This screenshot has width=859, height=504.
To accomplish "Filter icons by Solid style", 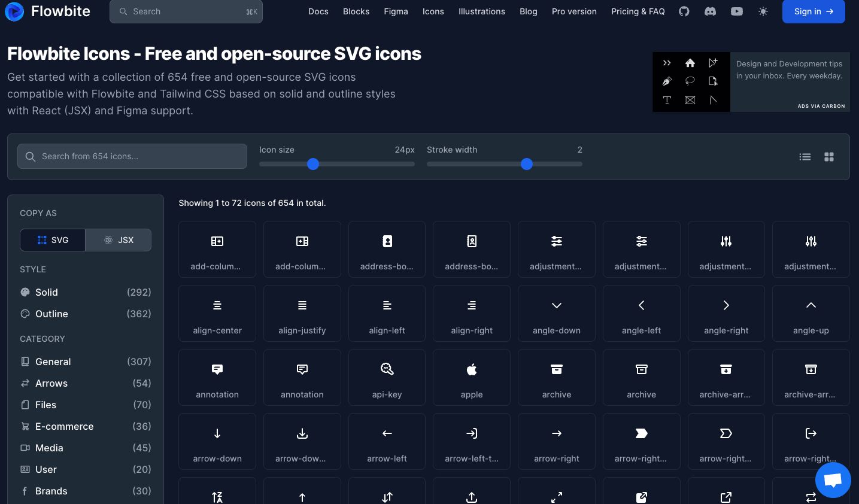I will coord(86,292).
